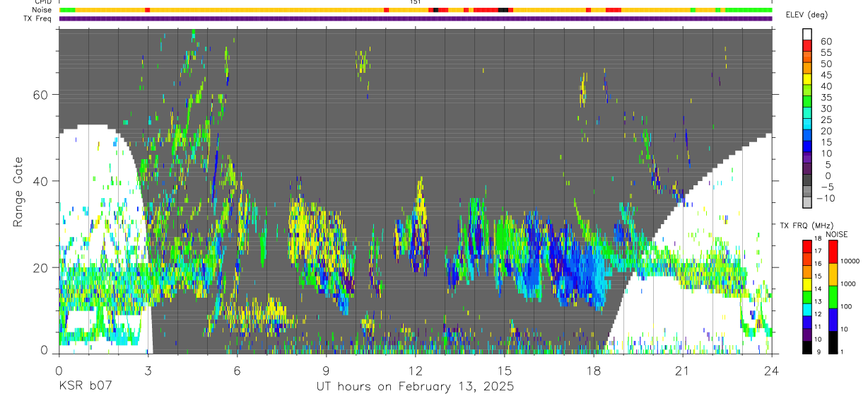Click the '-10' label in ELEV legend
The image size is (868, 401).
pos(825,198)
